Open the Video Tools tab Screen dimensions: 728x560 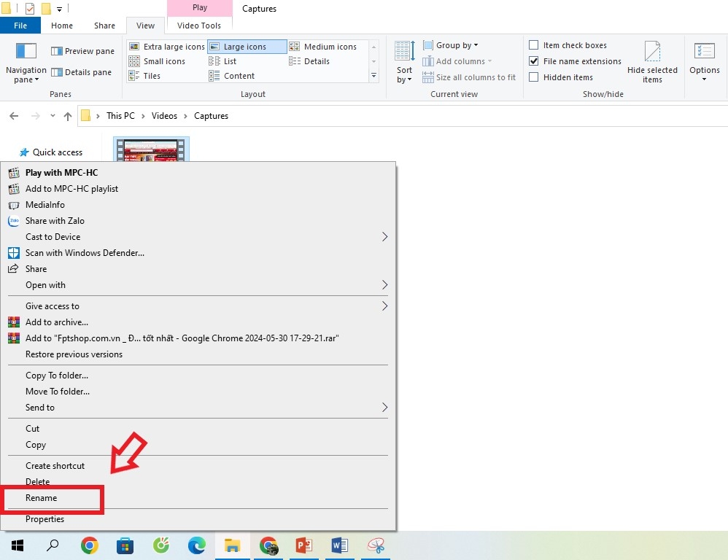(x=198, y=26)
